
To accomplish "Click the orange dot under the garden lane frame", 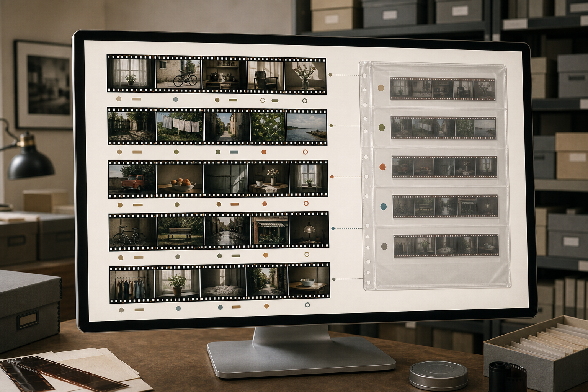I will [x=266, y=306].
